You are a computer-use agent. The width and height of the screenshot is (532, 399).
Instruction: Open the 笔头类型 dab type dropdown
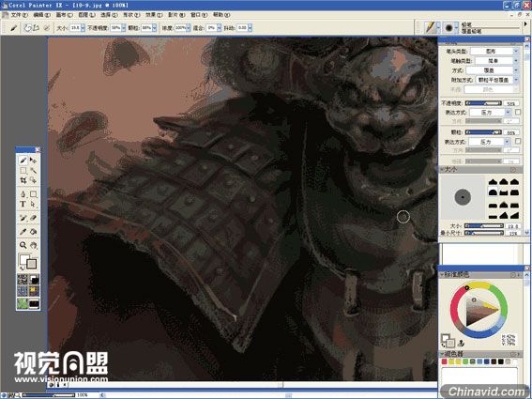pos(494,52)
